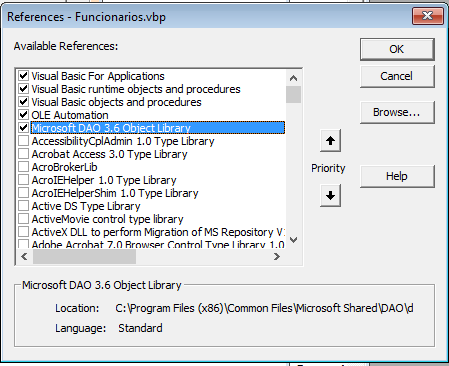The height and width of the screenshot is (366, 449).
Task: Select "AcroIEHelperShim 1.0 Type Library" row text
Action: tap(115, 193)
